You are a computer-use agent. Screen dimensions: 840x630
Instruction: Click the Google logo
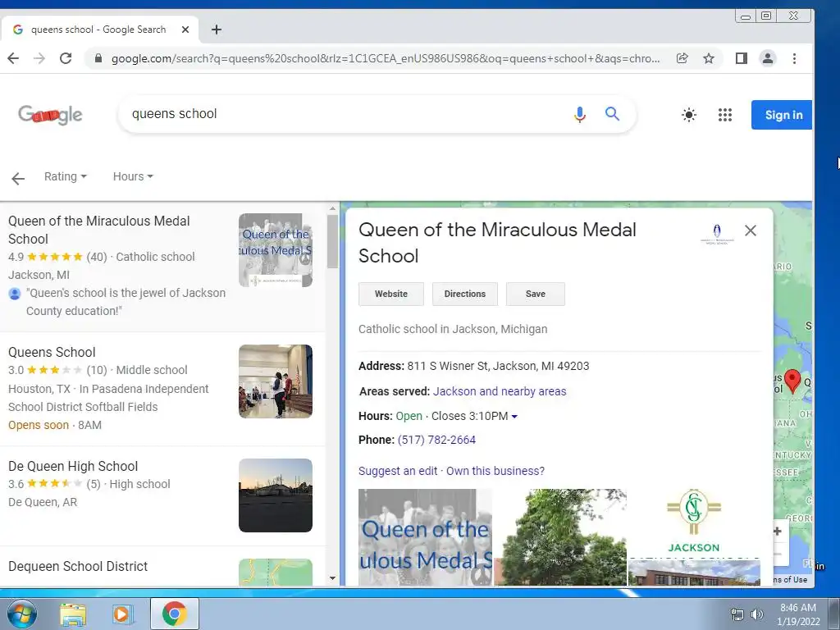tap(50, 114)
